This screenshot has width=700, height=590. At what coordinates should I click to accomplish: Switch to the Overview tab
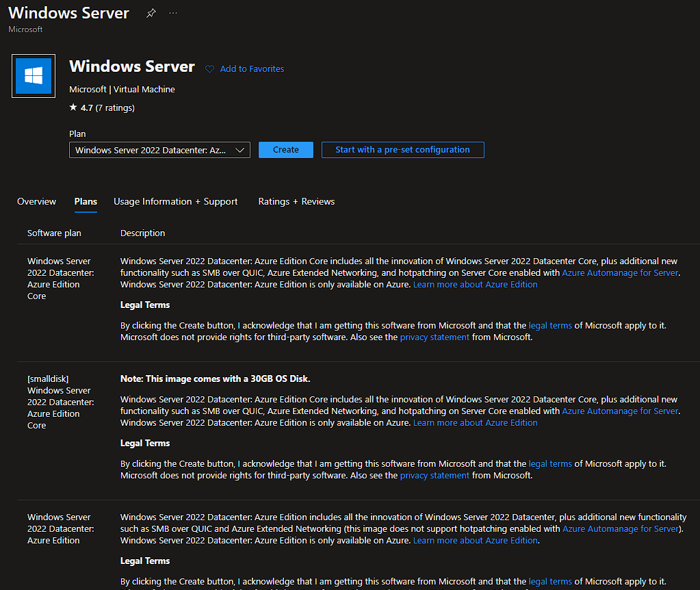(x=36, y=201)
